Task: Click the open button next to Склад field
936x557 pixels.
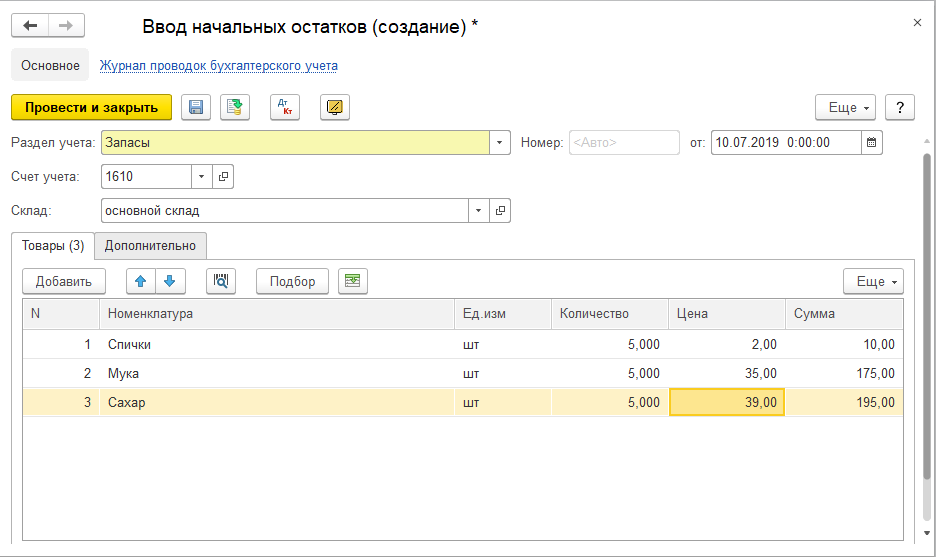Action: click(x=500, y=211)
